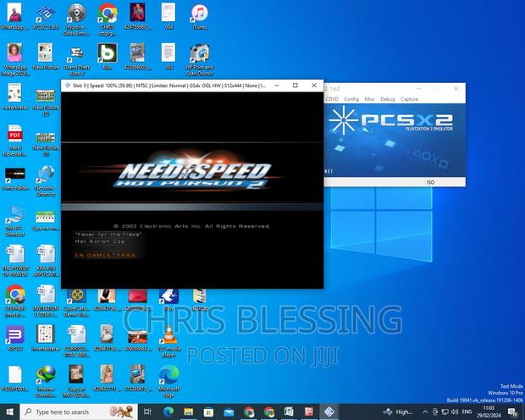Open CDVD menu in PCSX2 window
The height and width of the screenshot is (420, 525).
332,99
